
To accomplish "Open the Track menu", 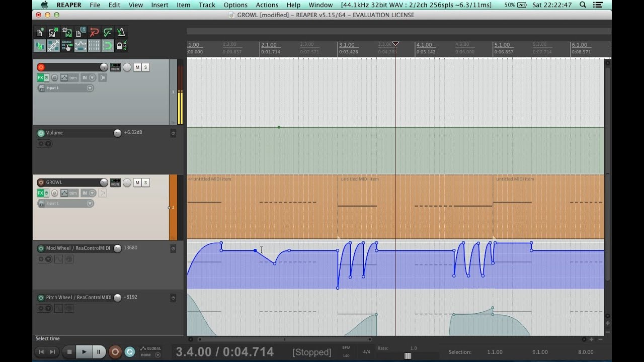I will pos(207,5).
